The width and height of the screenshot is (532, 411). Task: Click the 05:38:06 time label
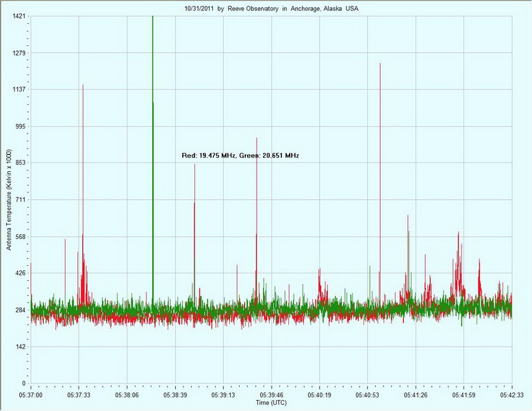pos(127,395)
